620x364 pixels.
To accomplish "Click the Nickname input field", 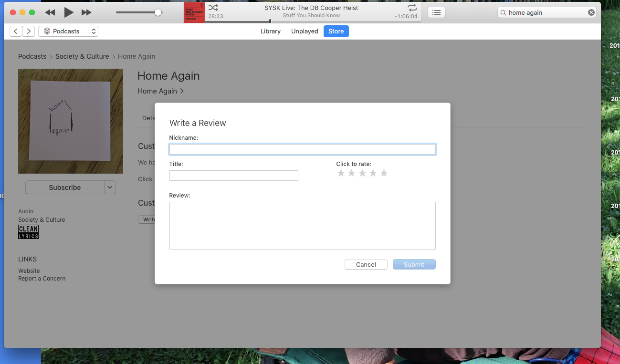I will point(303,149).
